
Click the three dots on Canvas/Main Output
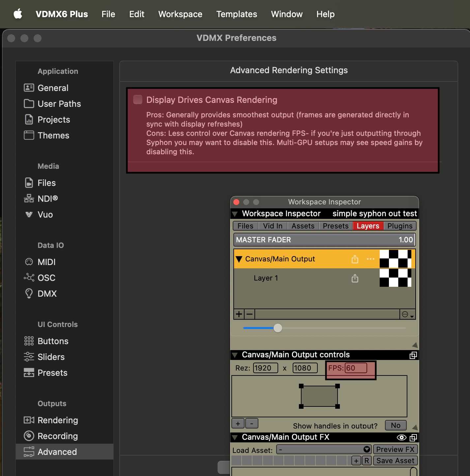tap(370, 259)
